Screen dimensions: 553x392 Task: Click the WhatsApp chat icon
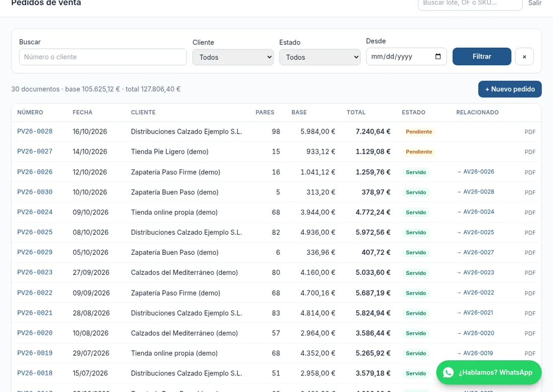[448, 372]
